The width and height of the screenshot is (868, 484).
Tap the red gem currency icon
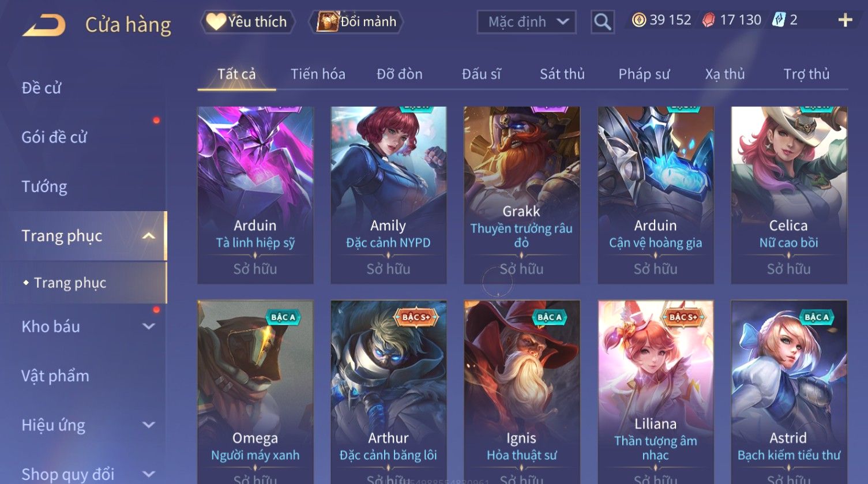tap(709, 21)
